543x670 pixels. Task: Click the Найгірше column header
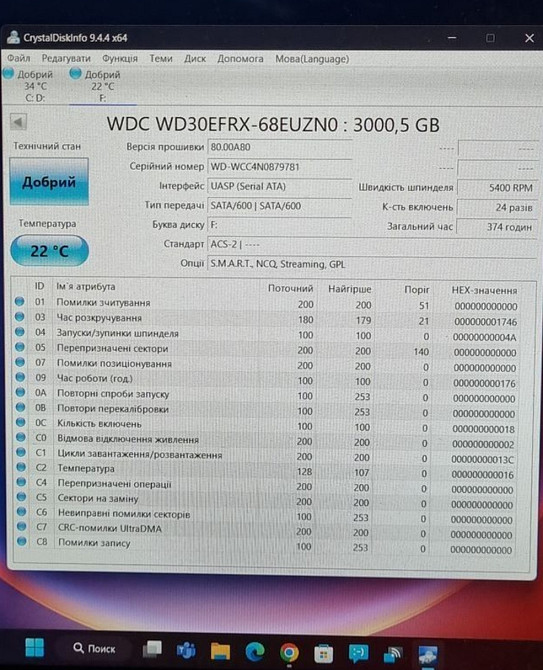[349, 289]
